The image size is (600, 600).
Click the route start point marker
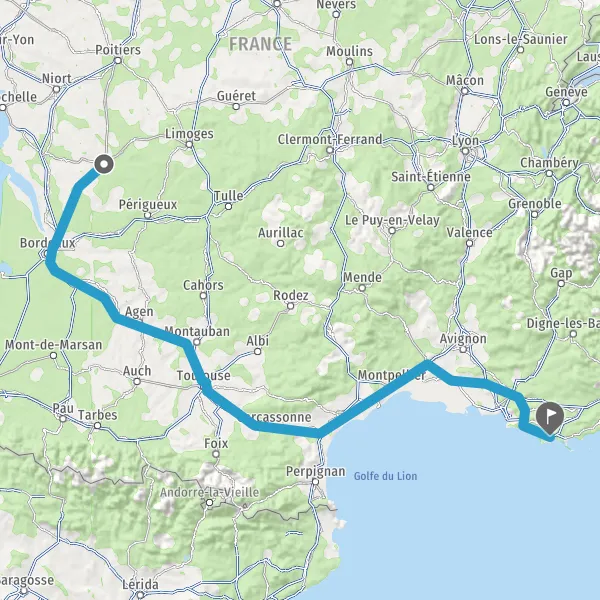(x=104, y=165)
